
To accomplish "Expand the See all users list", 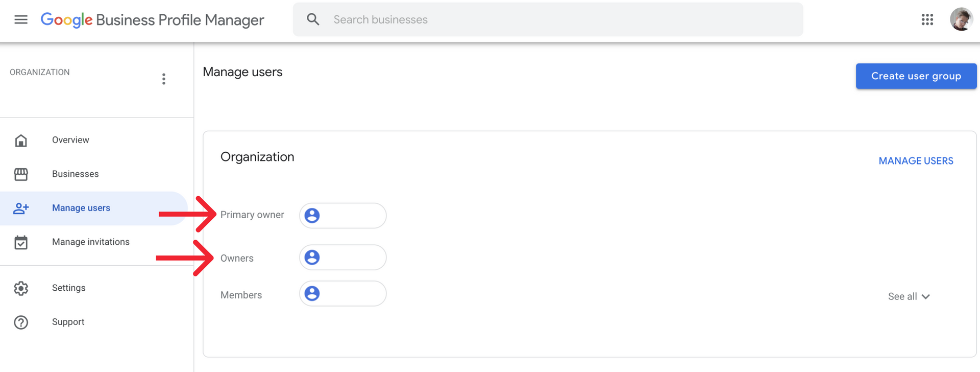I will tap(909, 296).
